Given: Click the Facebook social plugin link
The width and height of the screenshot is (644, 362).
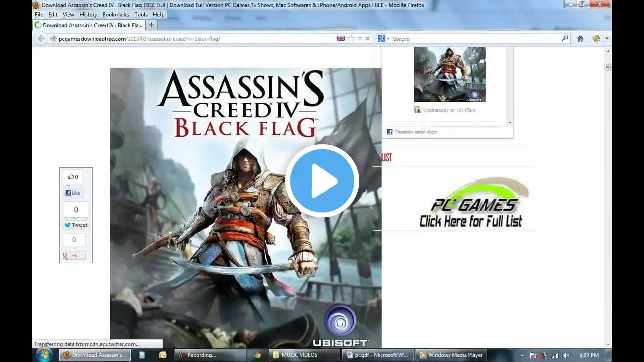Looking at the screenshot, I should [416, 132].
